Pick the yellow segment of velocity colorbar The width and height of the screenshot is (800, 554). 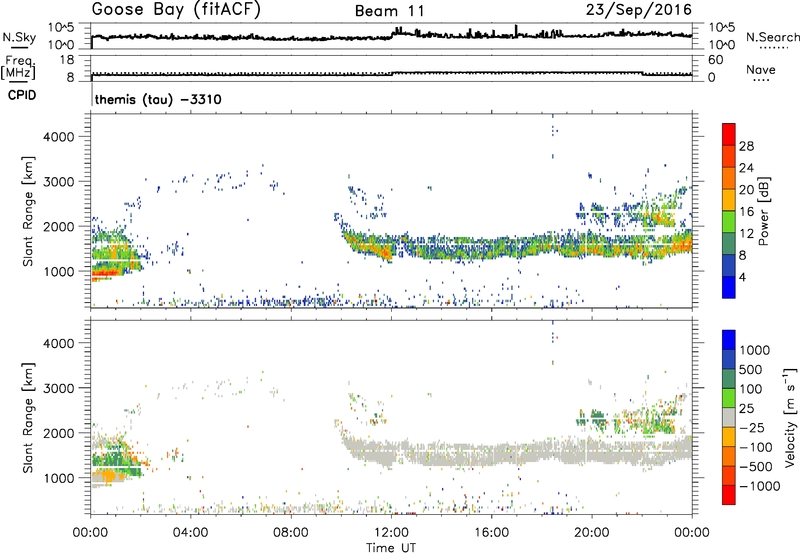729,437
